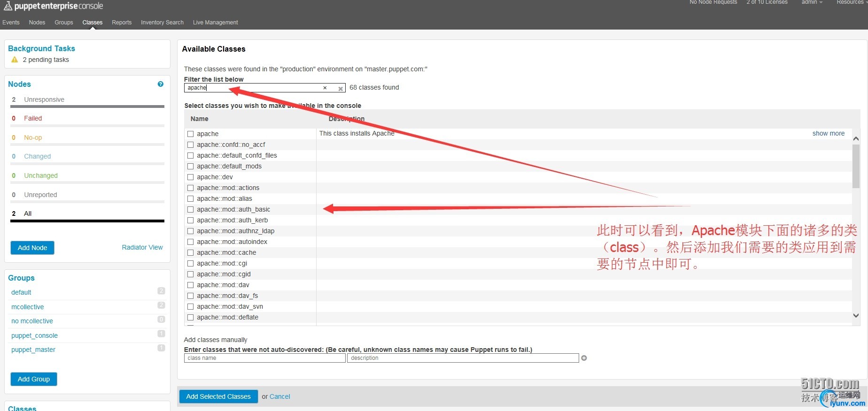Screen dimensions: 868x411
Task: Open Inventory Search tab
Action: (x=162, y=23)
